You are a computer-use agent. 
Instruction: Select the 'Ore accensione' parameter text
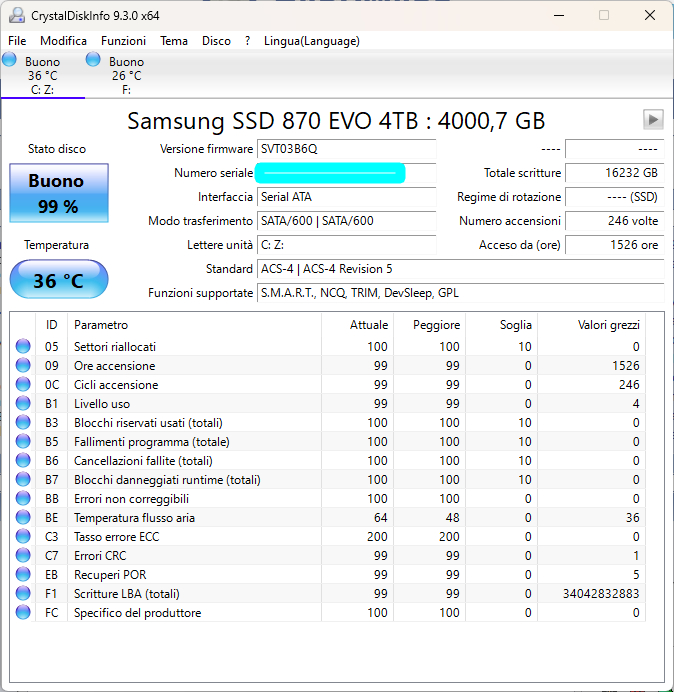pos(115,366)
